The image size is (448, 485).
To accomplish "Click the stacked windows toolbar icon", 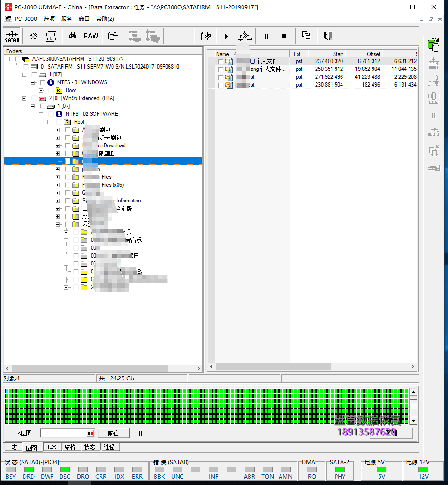I will (x=306, y=36).
